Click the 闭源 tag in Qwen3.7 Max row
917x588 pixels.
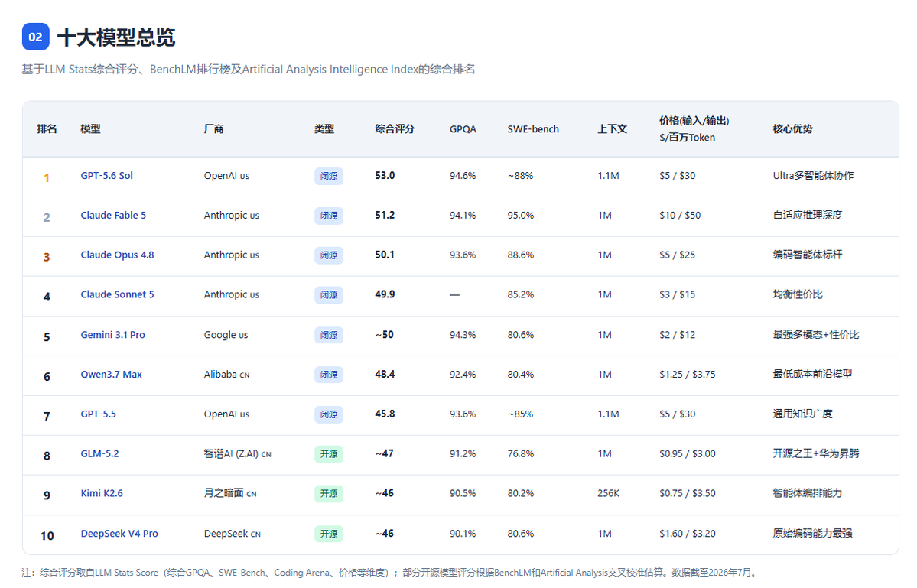329,375
